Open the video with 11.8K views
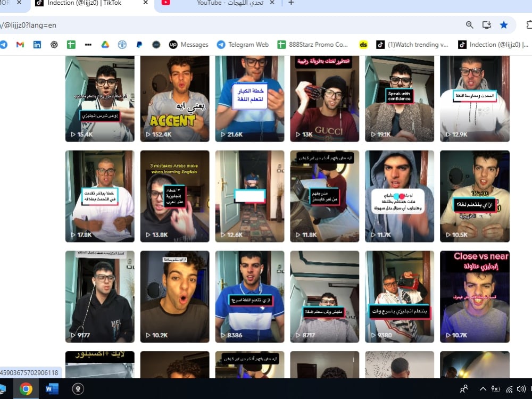 pyautogui.click(x=325, y=196)
